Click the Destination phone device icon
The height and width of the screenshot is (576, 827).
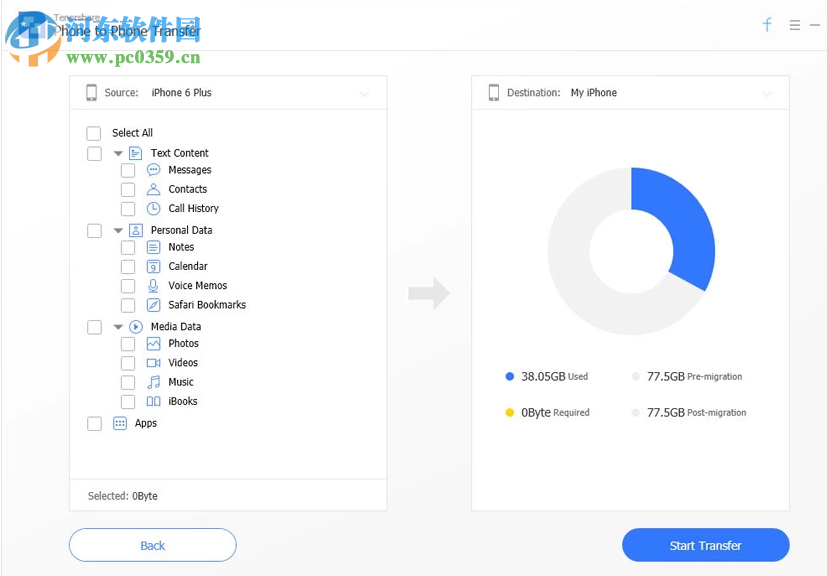point(494,92)
